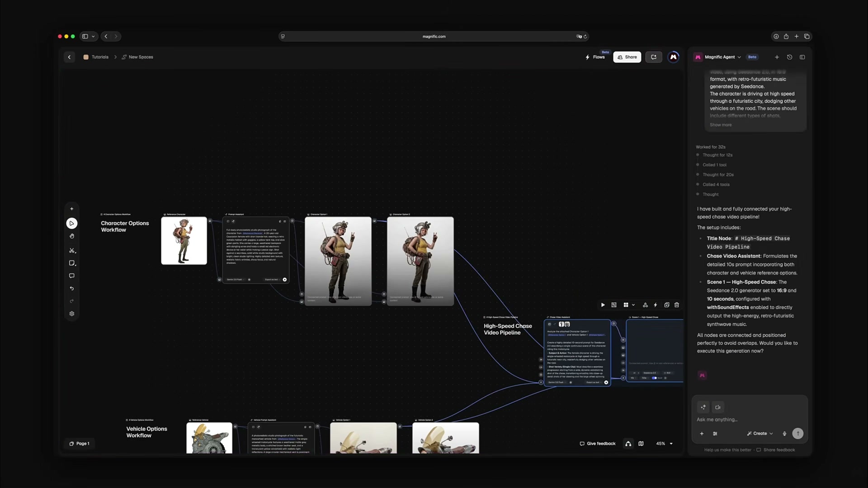Send the message with arrow button
This screenshot has height=488, width=868.
[798, 433]
